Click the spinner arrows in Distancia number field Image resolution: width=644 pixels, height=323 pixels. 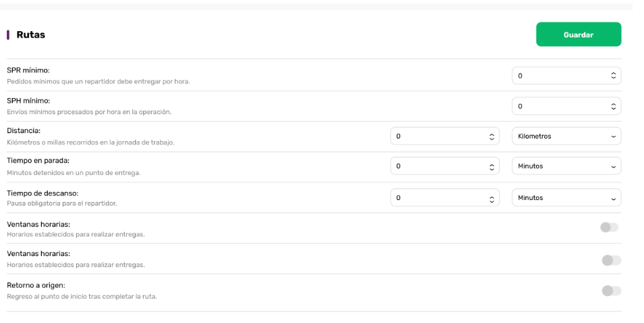[x=491, y=137]
